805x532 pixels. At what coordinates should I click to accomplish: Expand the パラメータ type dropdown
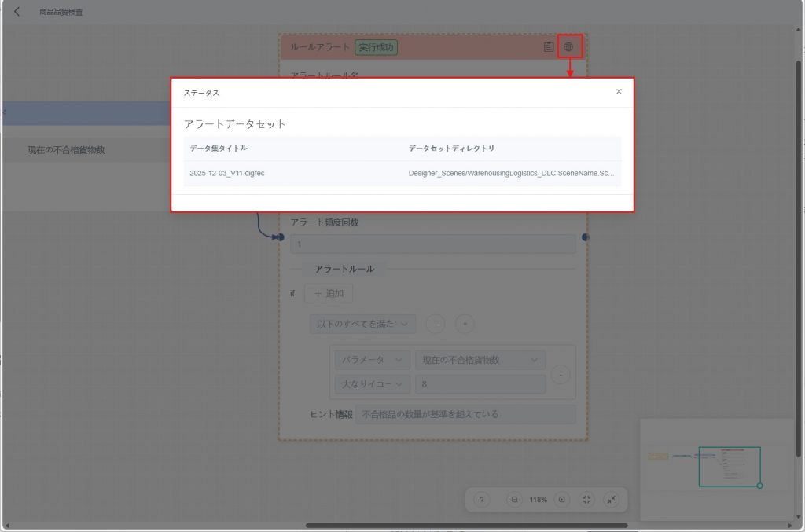pyautogui.click(x=372, y=360)
